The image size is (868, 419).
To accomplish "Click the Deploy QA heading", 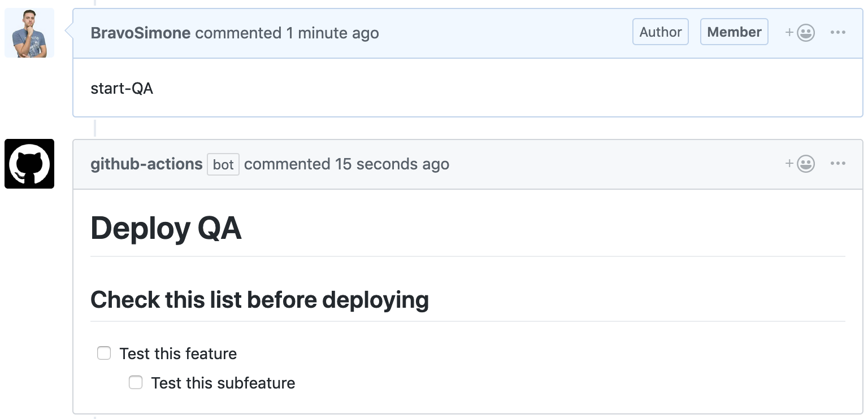I will pyautogui.click(x=166, y=228).
